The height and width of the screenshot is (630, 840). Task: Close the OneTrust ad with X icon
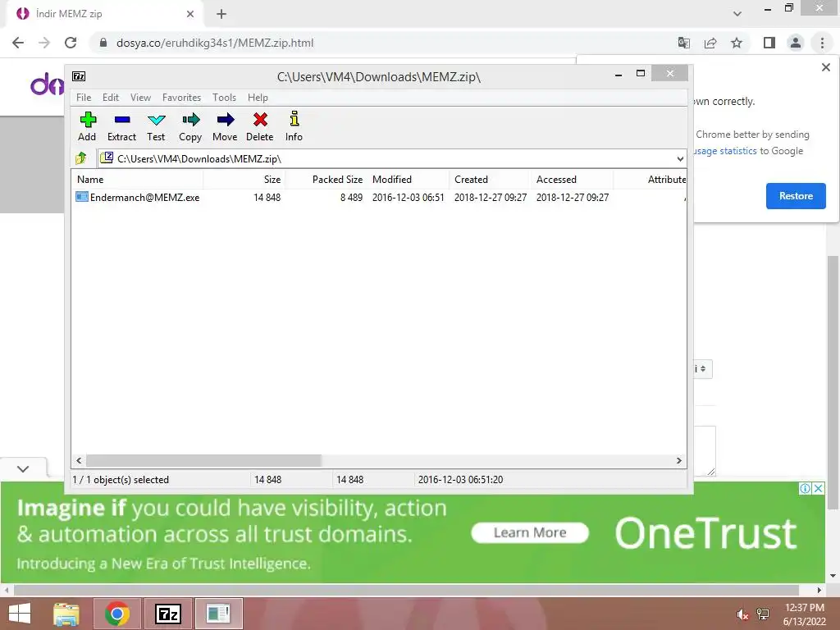818,488
